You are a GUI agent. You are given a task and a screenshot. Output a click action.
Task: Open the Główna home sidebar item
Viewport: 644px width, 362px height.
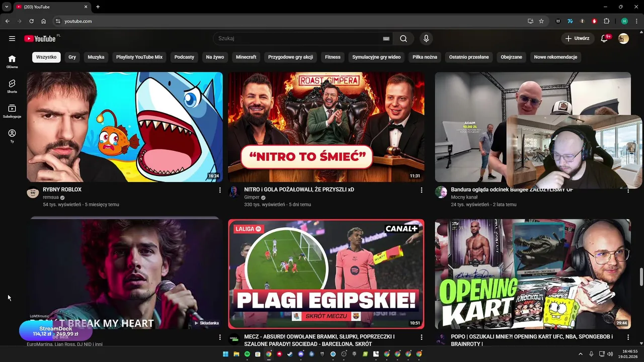pos(12,61)
